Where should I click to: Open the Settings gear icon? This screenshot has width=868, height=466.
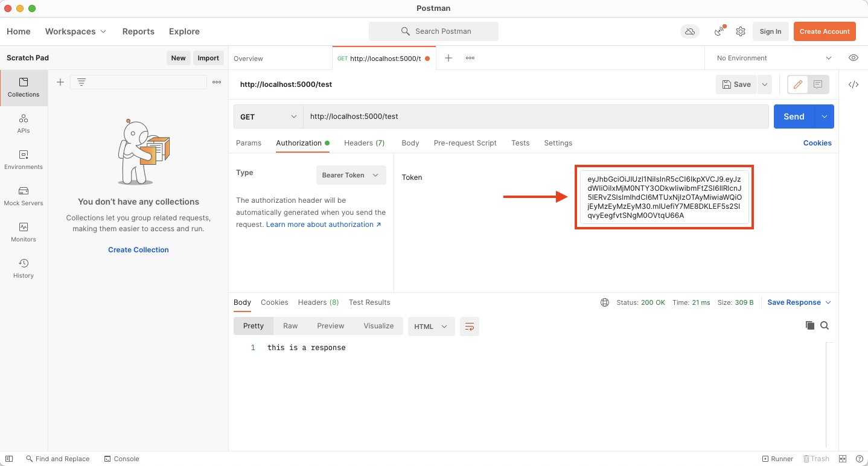coord(741,31)
